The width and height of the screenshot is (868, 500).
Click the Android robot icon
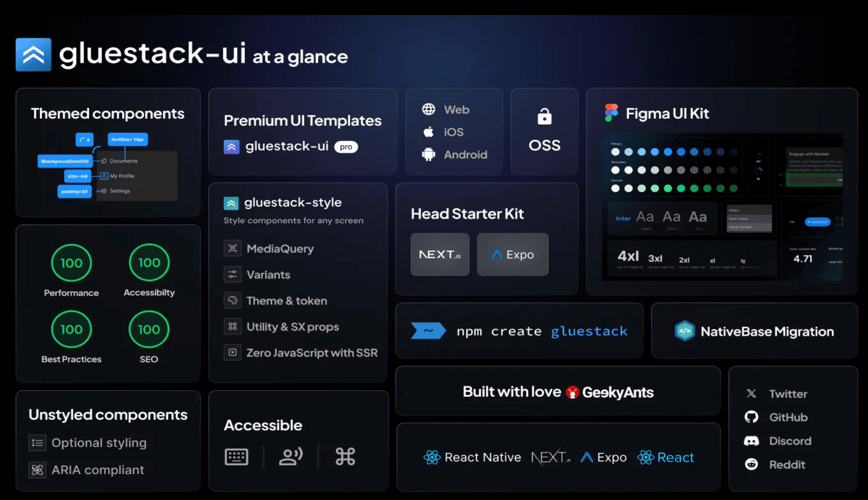(428, 154)
